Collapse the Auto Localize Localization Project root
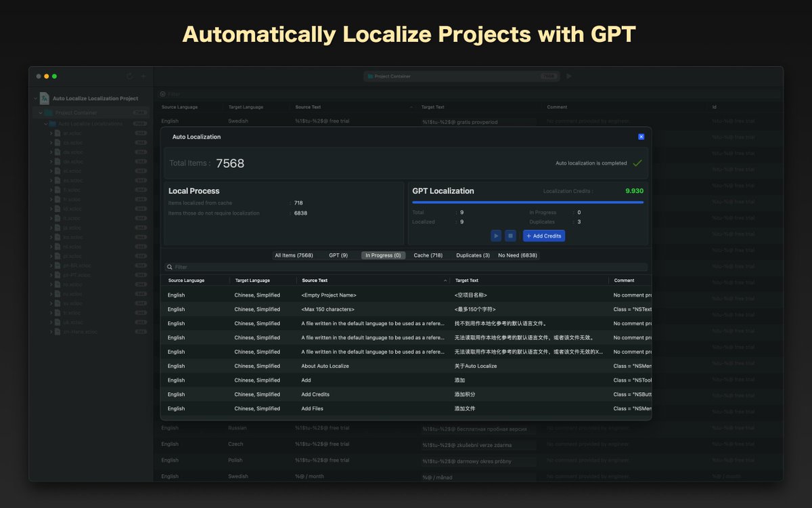812x508 pixels. coord(35,98)
